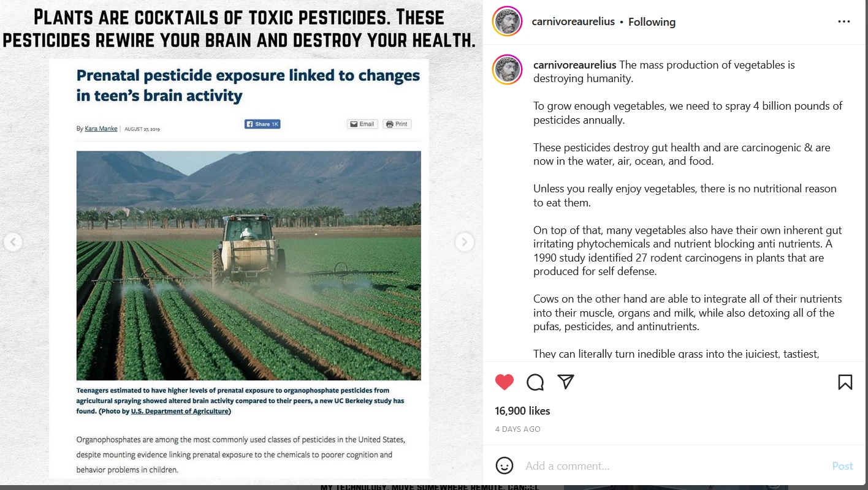Click the Post comment button
The image size is (868, 490).
(x=842, y=466)
